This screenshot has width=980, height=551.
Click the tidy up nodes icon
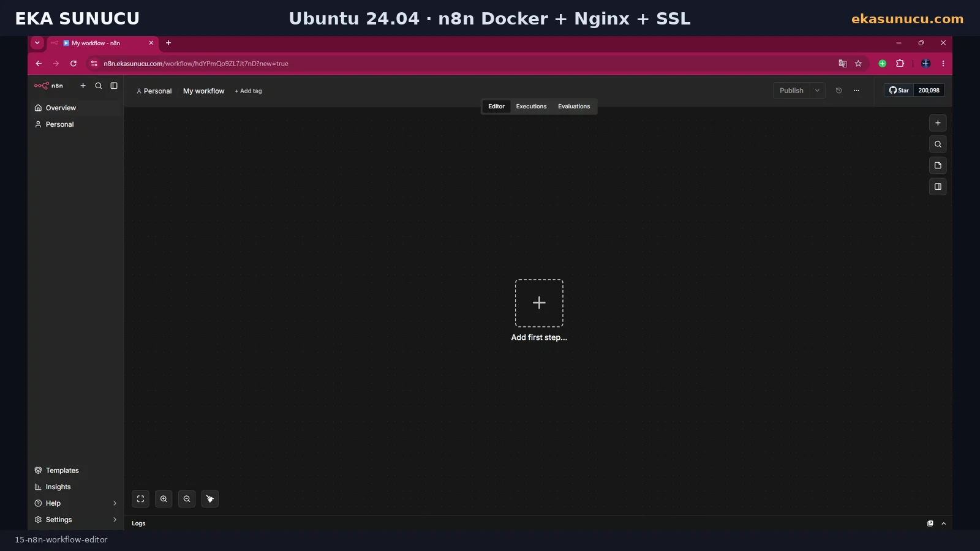click(210, 499)
